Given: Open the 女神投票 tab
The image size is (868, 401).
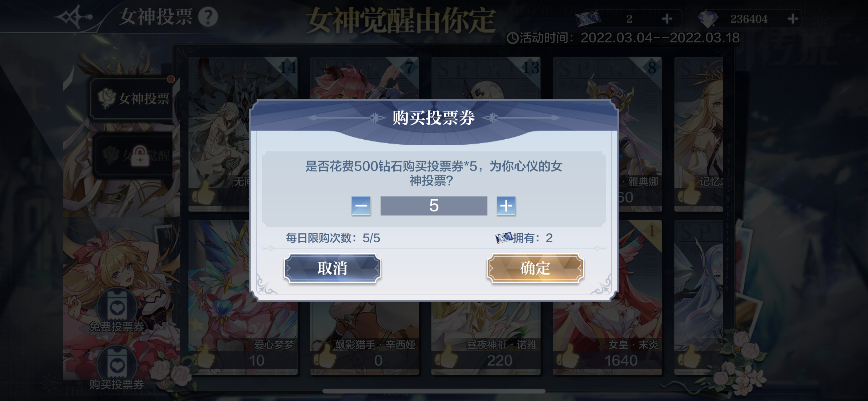Looking at the screenshot, I should coord(133,99).
